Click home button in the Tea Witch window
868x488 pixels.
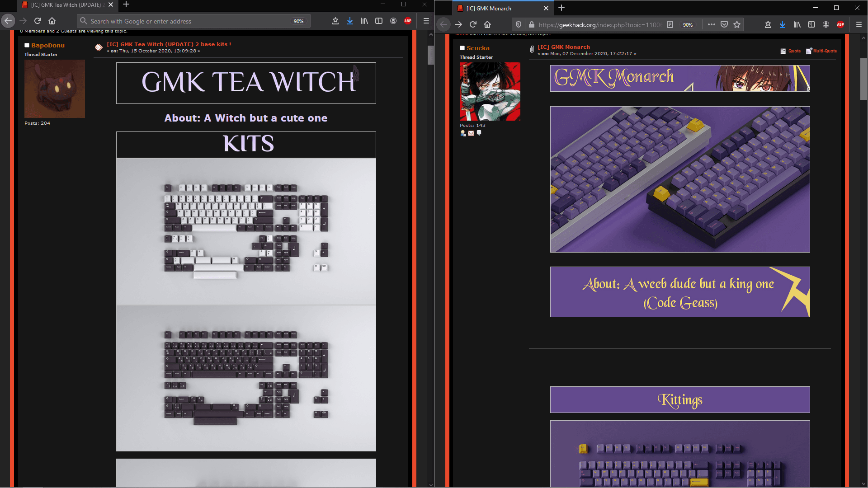click(52, 21)
